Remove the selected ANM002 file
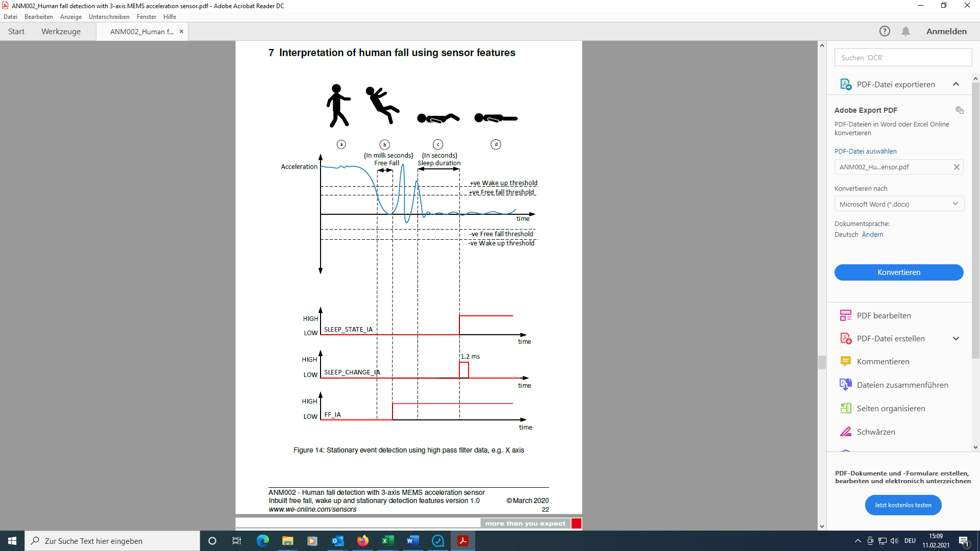Screen dimensions: 980x551 957,167
